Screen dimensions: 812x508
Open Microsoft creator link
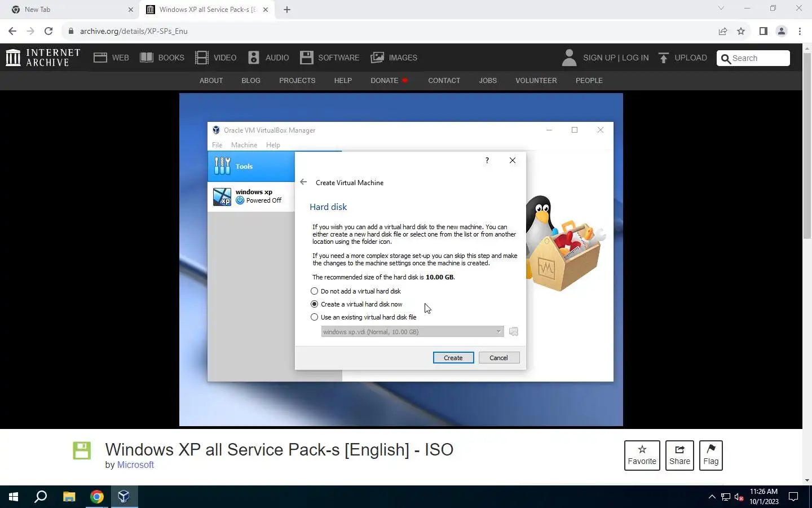[135, 465]
